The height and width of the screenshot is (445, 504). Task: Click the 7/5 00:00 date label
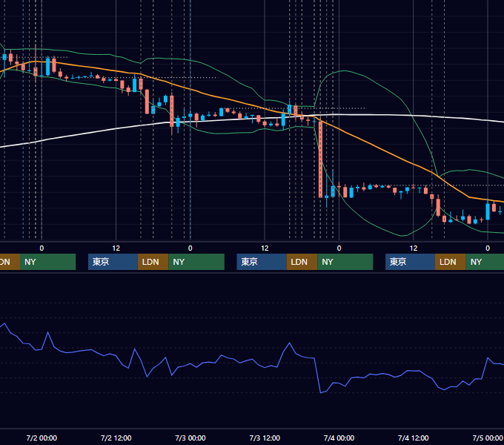(x=488, y=438)
